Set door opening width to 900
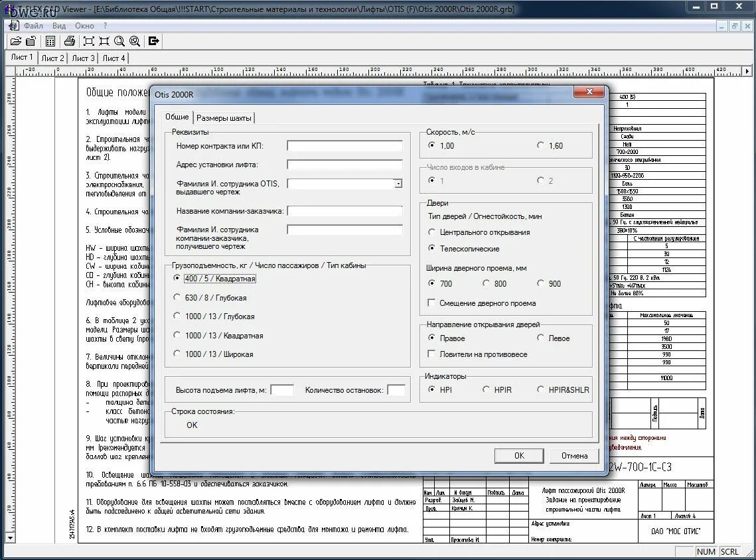 [x=549, y=284]
